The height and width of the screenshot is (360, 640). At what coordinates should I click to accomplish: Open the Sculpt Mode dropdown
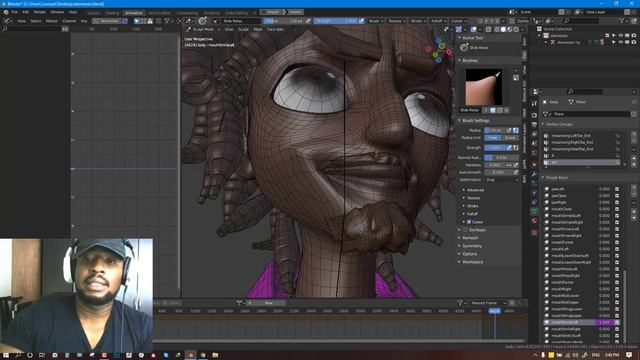click(203, 29)
